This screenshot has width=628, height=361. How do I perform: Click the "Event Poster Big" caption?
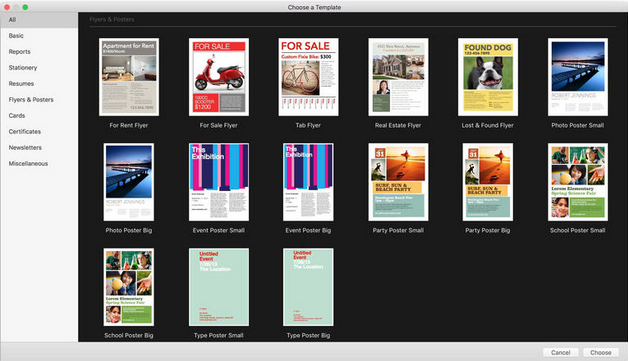pos(308,230)
